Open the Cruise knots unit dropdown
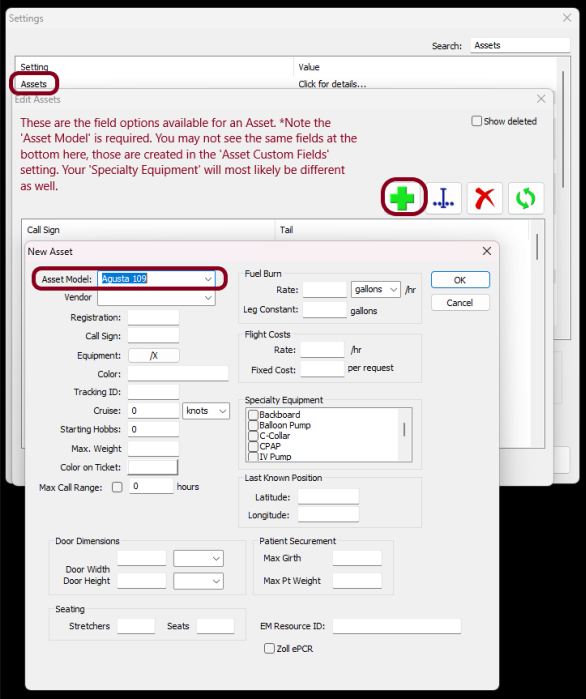 [206, 411]
